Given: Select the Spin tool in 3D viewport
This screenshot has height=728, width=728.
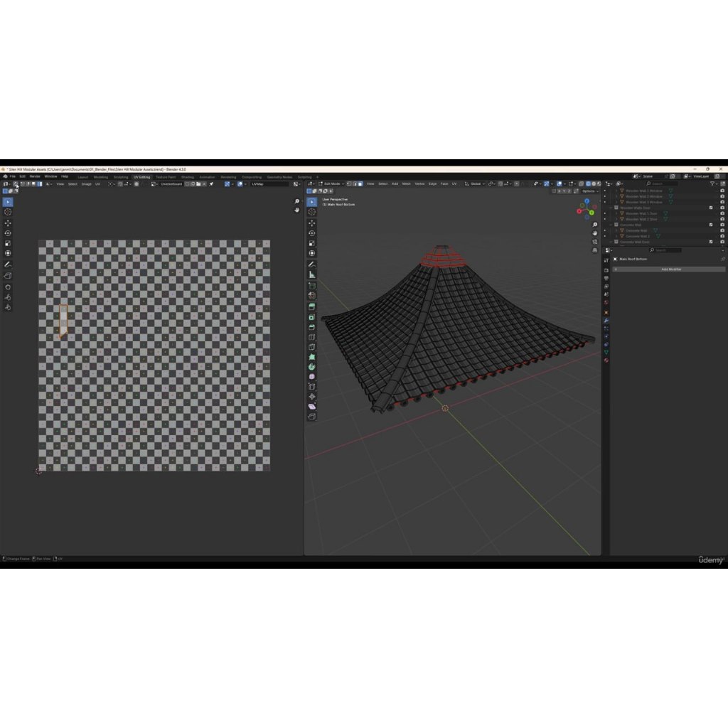Looking at the screenshot, I should [x=312, y=367].
